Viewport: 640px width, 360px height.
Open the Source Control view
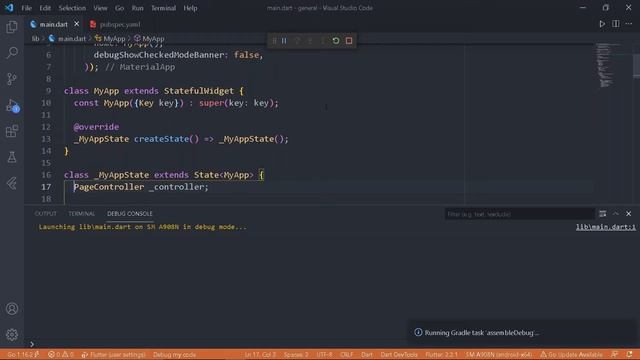(x=12, y=79)
